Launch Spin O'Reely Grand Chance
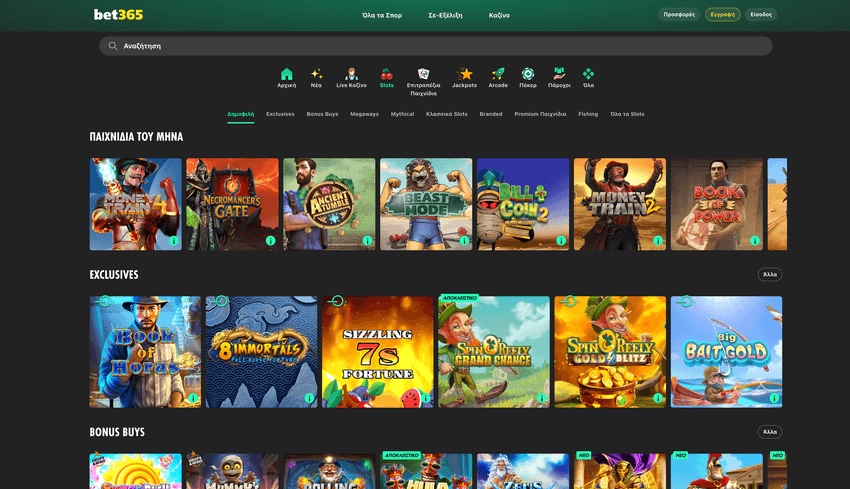 point(494,352)
